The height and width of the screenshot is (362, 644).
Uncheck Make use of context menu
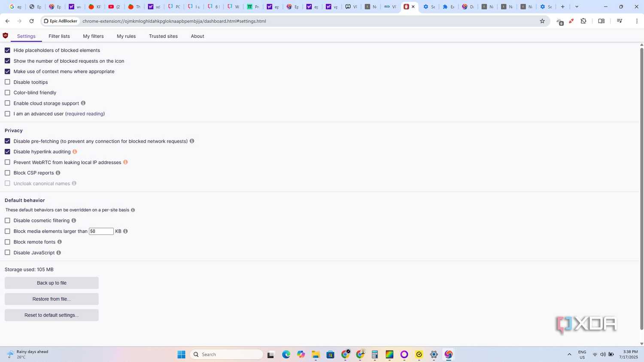[7, 71]
